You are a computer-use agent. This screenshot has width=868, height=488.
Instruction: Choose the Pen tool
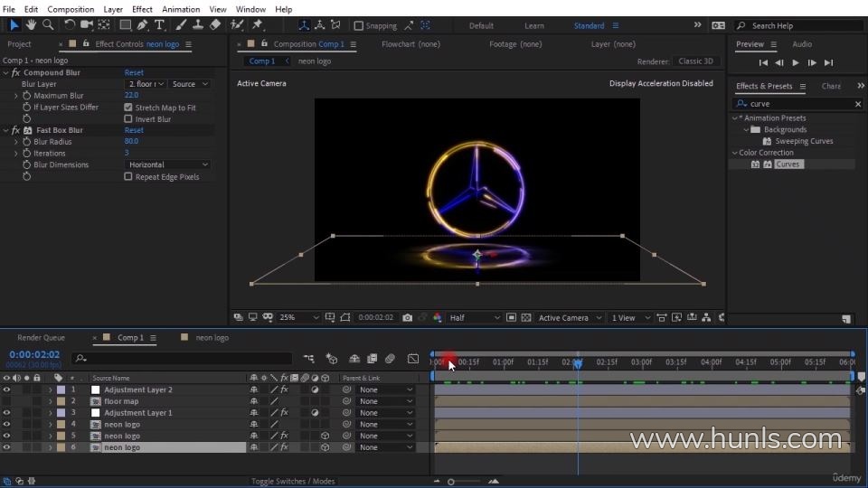tap(143, 24)
